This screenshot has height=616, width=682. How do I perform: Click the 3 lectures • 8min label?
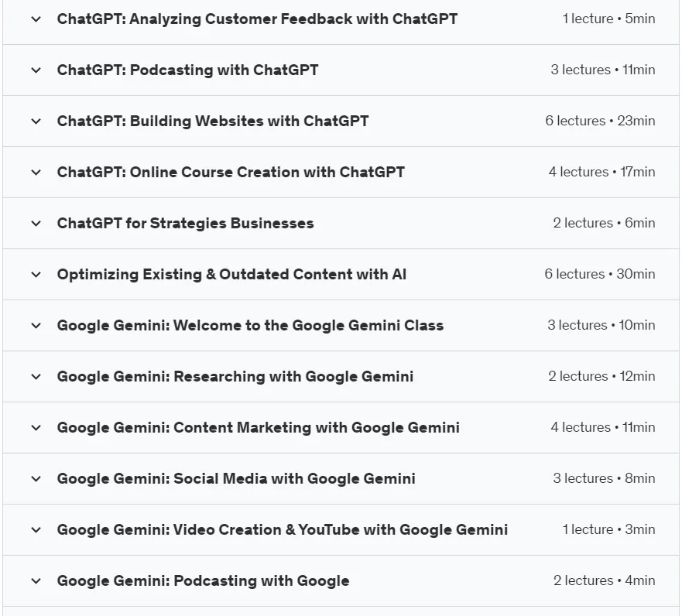(604, 478)
